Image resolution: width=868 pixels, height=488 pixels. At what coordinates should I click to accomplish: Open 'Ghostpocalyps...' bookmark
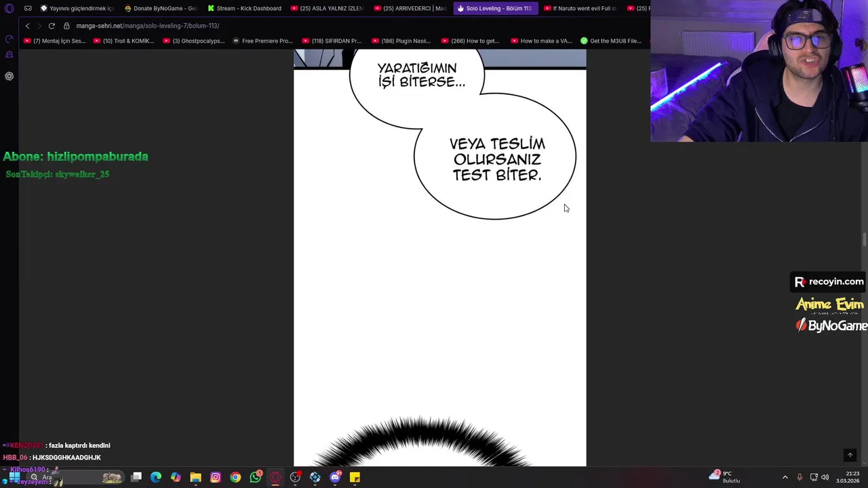(x=193, y=41)
